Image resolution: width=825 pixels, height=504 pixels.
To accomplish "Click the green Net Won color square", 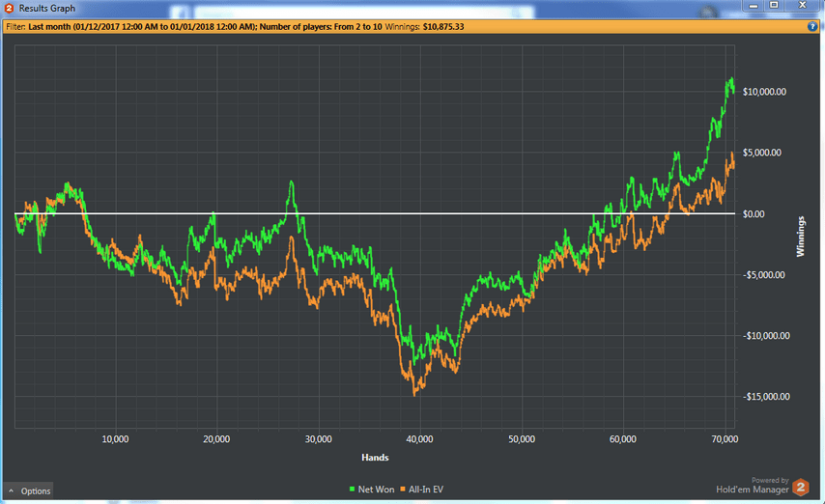I will [352, 490].
